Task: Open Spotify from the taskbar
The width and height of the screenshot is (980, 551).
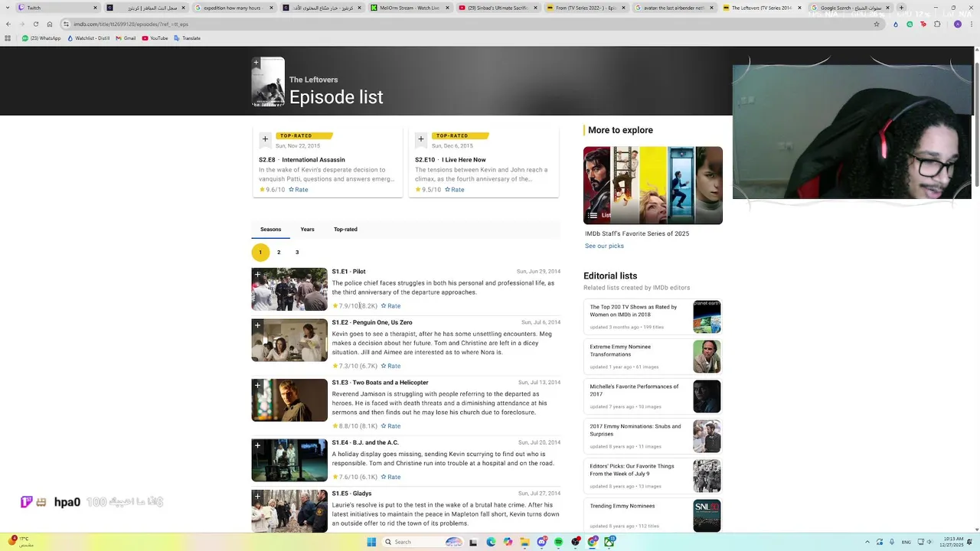Action: [x=559, y=542]
